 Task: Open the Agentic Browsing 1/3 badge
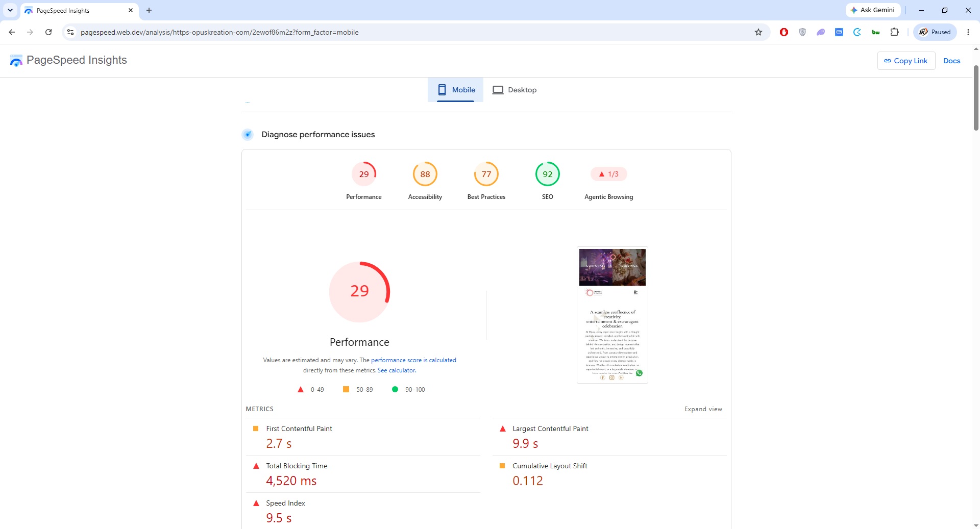tap(608, 174)
